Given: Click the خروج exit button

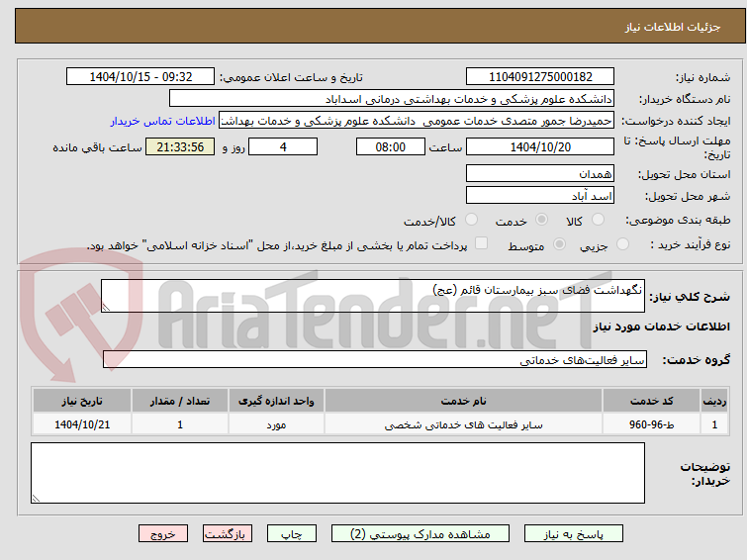Looking at the screenshot, I should pyautogui.click(x=163, y=534).
